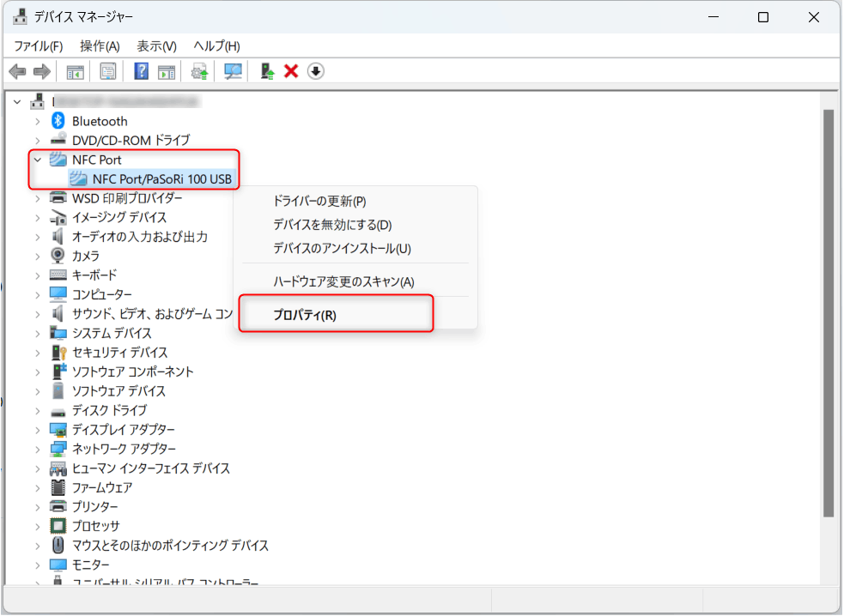
Task: Click the ディスプレイ アダプター icon
Action: coord(58,429)
